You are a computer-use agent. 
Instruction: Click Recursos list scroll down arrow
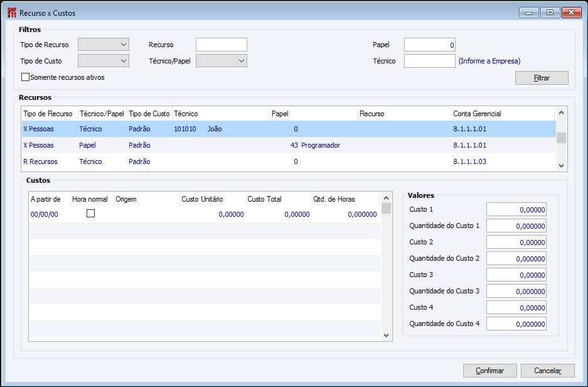coord(561,165)
